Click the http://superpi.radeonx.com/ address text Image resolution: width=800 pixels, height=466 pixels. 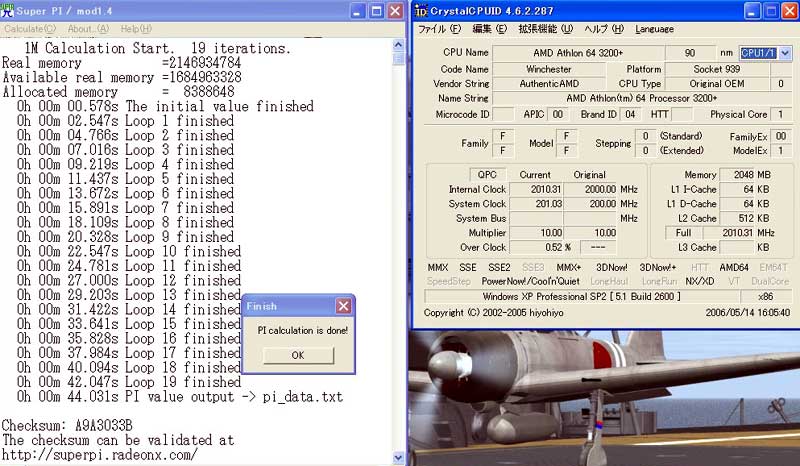point(99,454)
